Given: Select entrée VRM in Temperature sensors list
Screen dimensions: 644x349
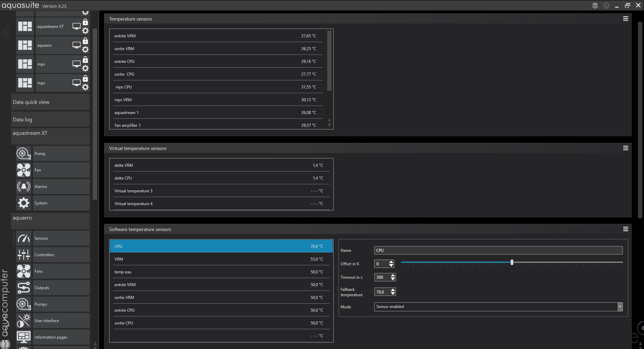Looking at the screenshot, I should [x=218, y=36].
